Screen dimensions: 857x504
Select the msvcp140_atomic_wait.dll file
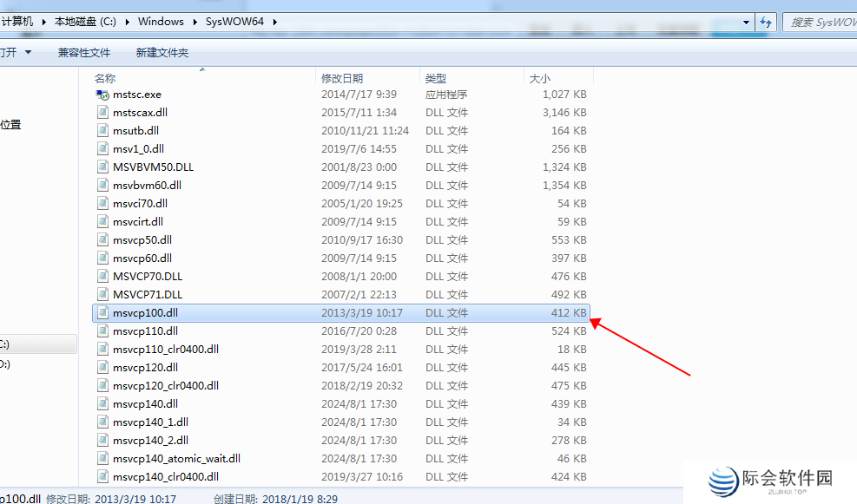176,458
